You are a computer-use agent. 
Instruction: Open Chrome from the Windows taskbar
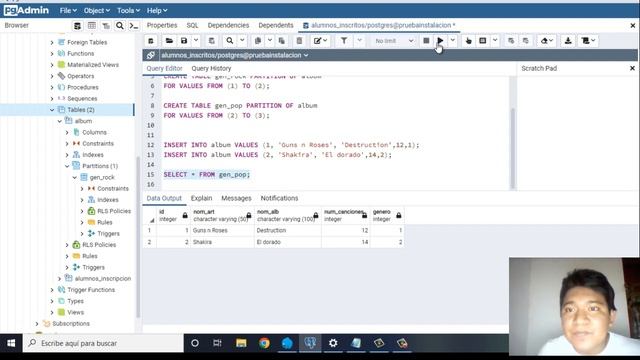pyautogui.click(x=264, y=343)
